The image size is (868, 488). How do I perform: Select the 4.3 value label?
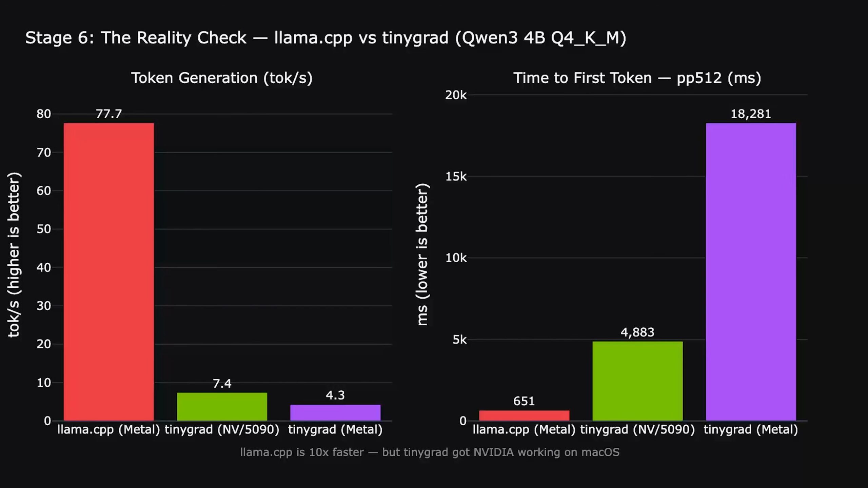pos(335,395)
